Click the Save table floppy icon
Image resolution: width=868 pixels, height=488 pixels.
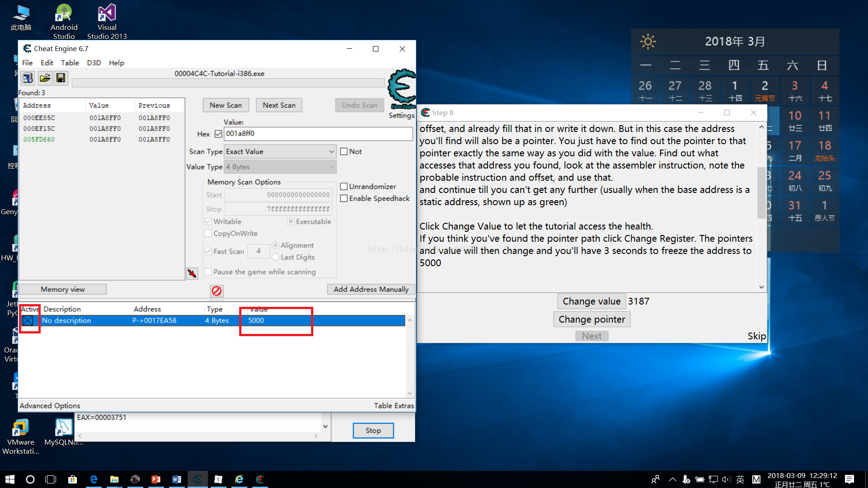(x=61, y=78)
